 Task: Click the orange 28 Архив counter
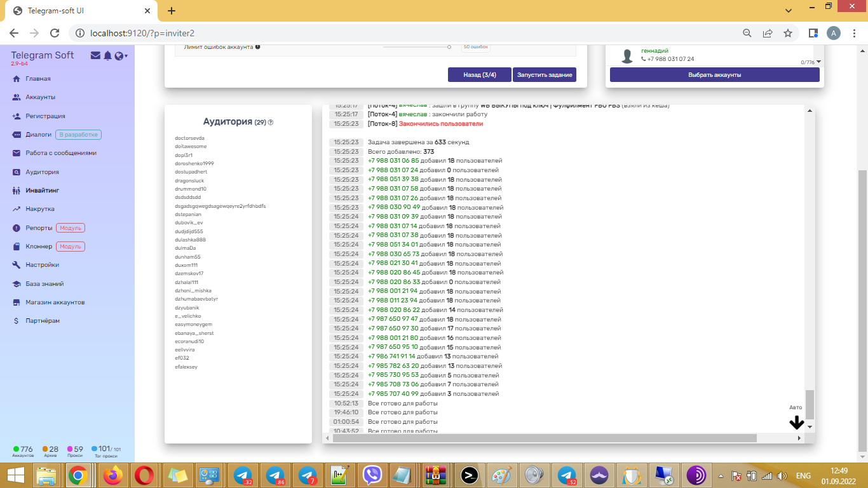[x=50, y=451]
